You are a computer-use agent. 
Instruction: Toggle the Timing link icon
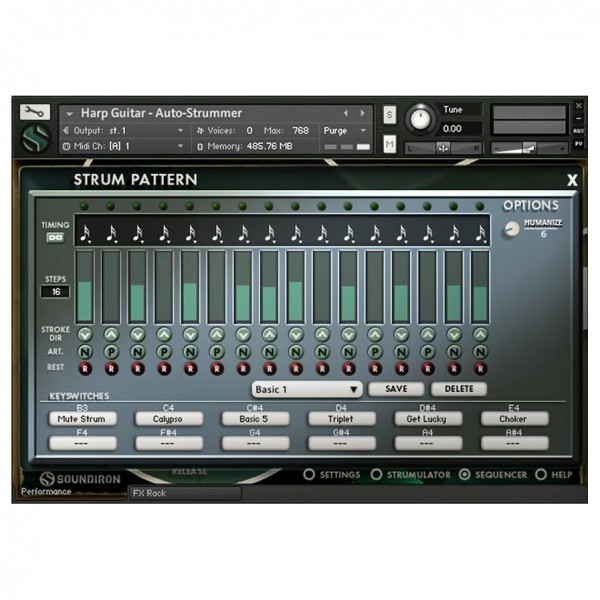coord(55,238)
